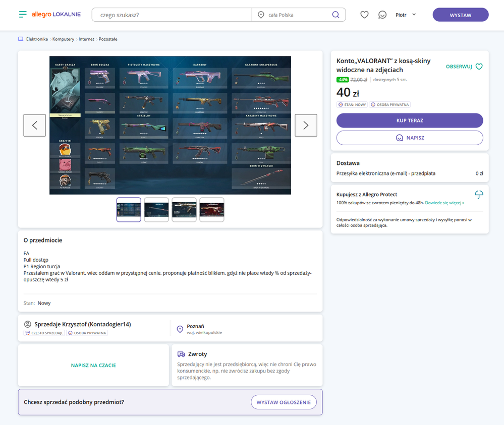Click 'P1 Region turcja' description line
This screenshot has height=425, width=504.
(x=42, y=266)
